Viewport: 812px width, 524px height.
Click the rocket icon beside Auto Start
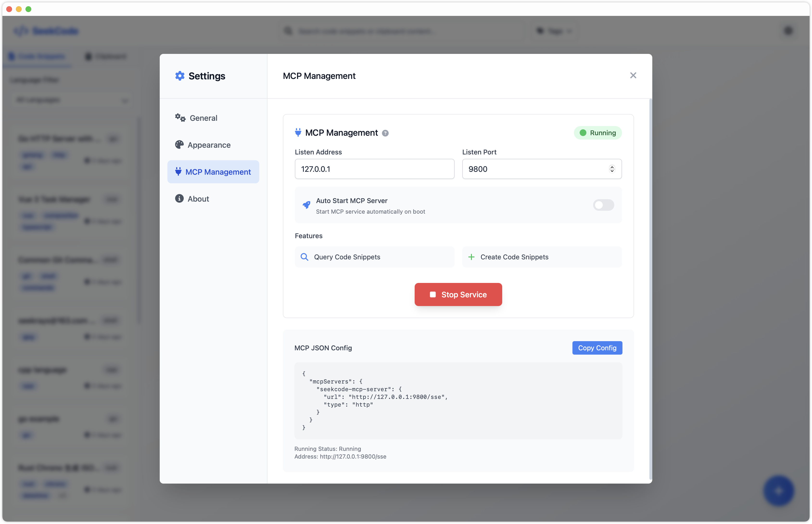306,205
